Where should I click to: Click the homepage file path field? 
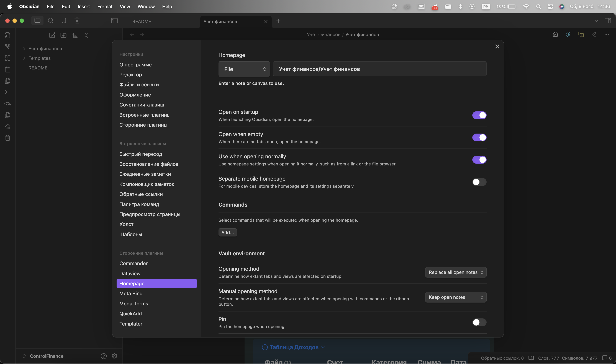[x=379, y=69]
